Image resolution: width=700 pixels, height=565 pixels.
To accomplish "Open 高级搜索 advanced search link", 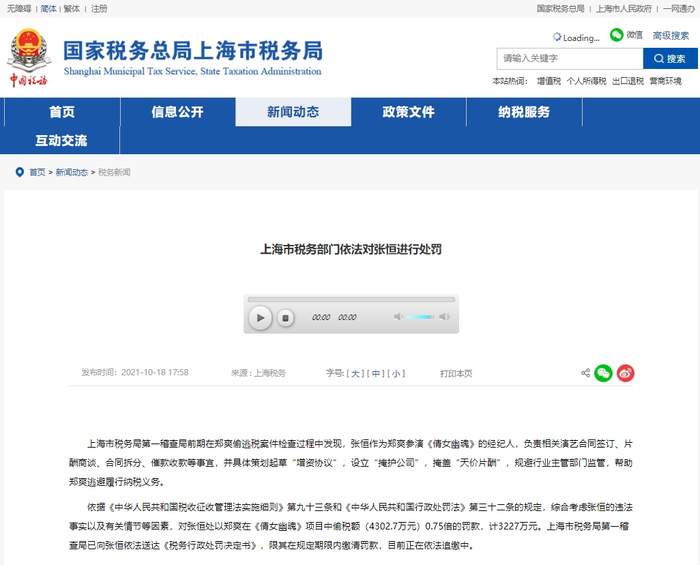I will 671,36.
